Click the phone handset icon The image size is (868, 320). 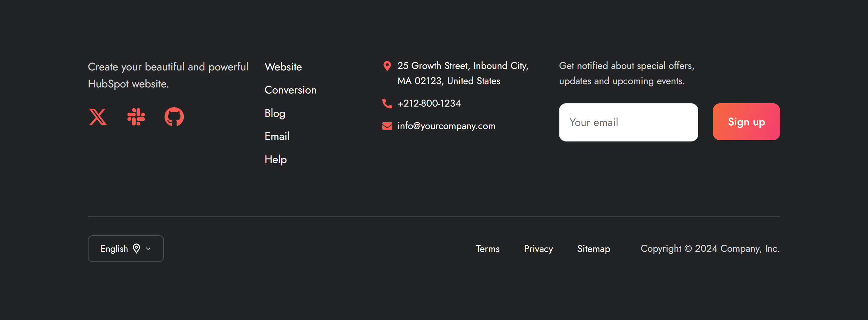(x=387, y=103)
